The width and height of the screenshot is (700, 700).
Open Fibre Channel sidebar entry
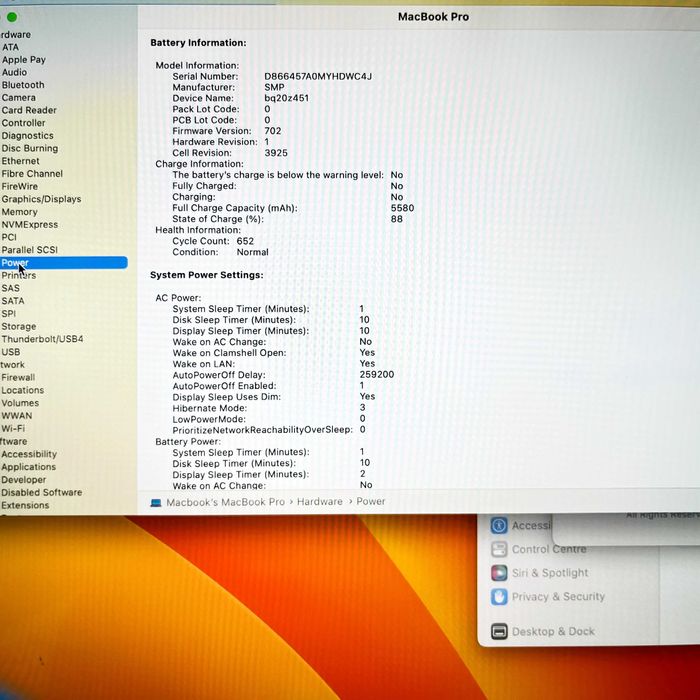32,174
